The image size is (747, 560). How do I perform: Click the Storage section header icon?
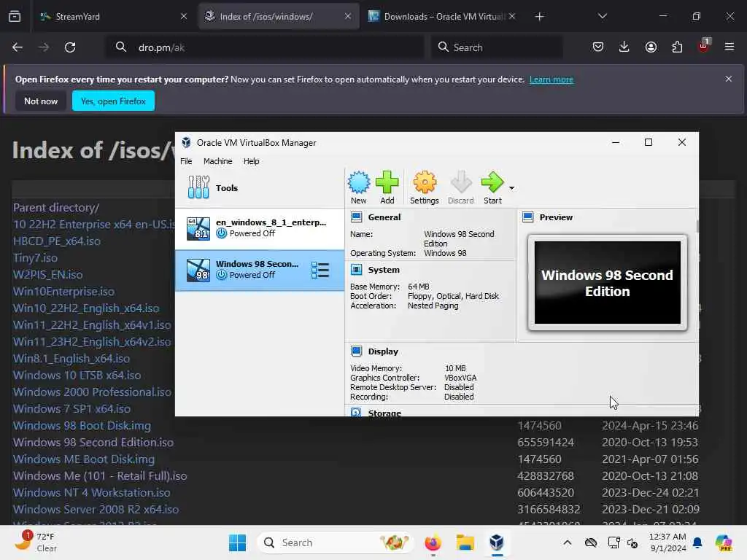(356, 413)
